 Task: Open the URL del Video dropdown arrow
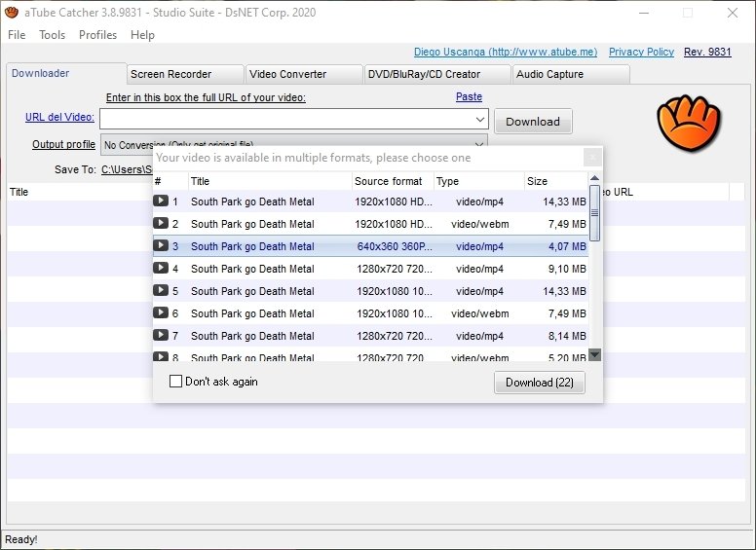coord(479,119)
